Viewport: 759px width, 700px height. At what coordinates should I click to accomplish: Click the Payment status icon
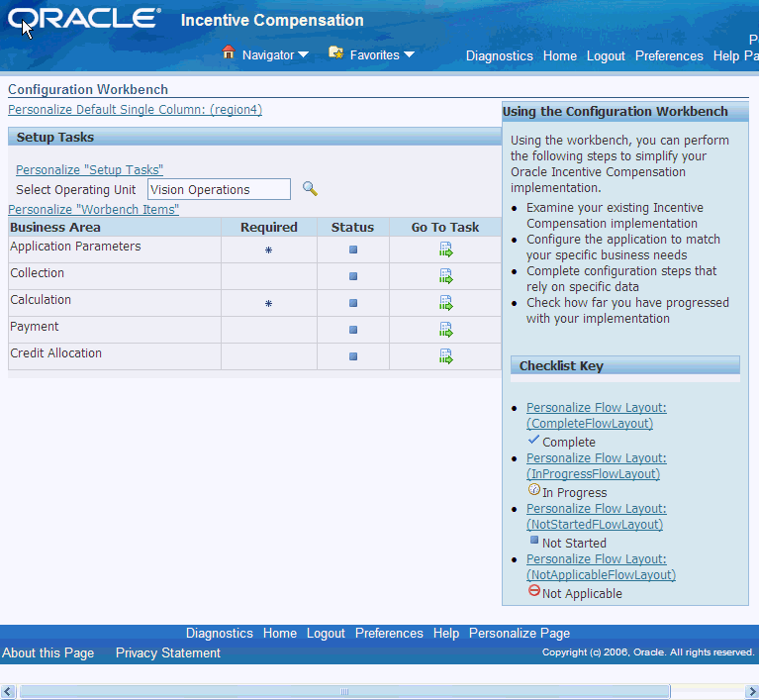tap(353, 330)
